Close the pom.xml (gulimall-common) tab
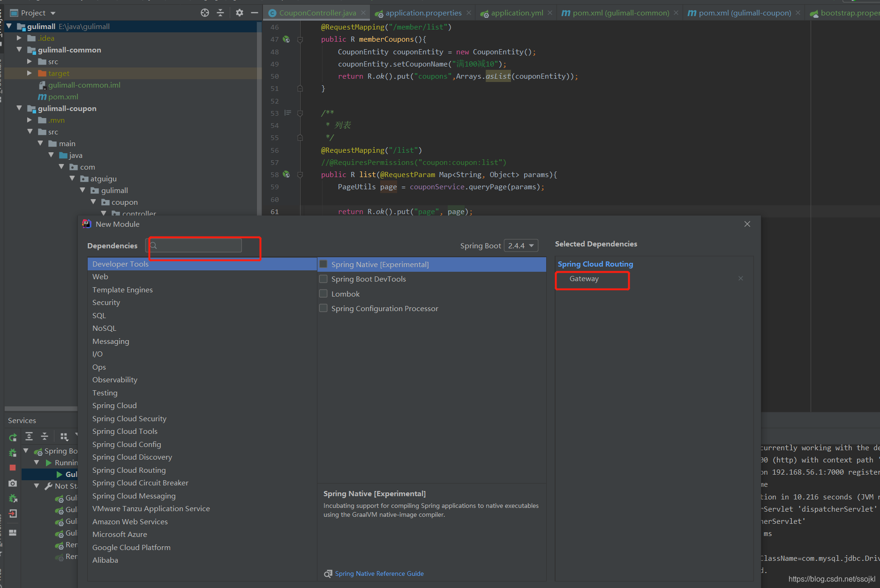This screenshot has height=588, width=880. click(x=676, y=13)
